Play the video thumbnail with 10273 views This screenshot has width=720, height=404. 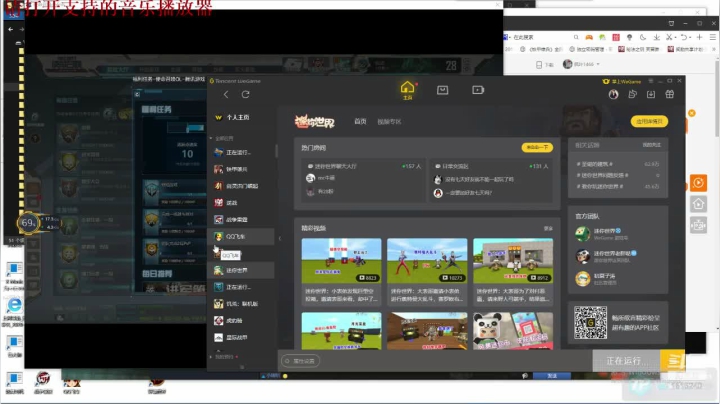(x=427, y=260)
